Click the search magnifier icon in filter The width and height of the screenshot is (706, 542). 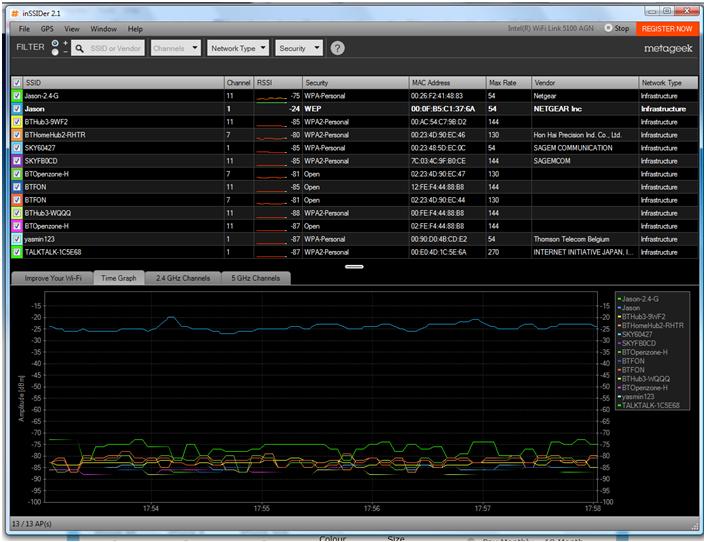[x=78, y=48]
